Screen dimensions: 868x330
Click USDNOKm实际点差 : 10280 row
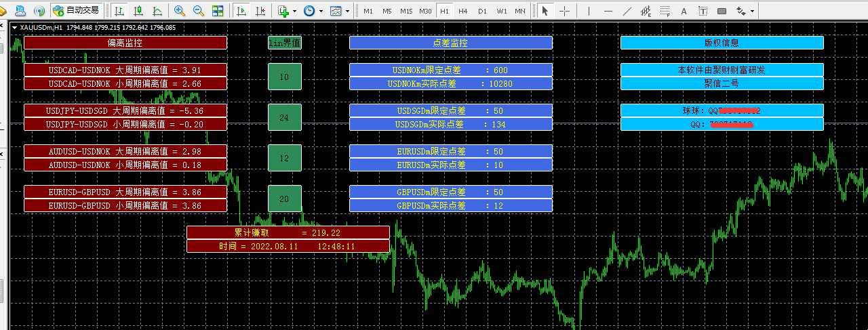pos(451,83)
